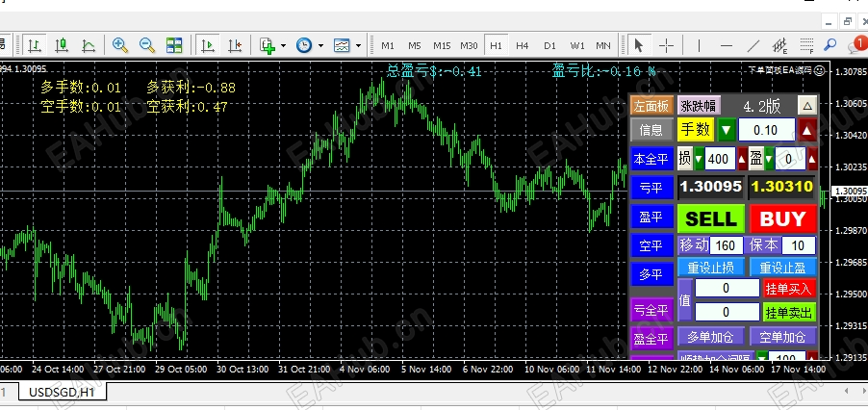Click the green SELL button

[711, 219]
